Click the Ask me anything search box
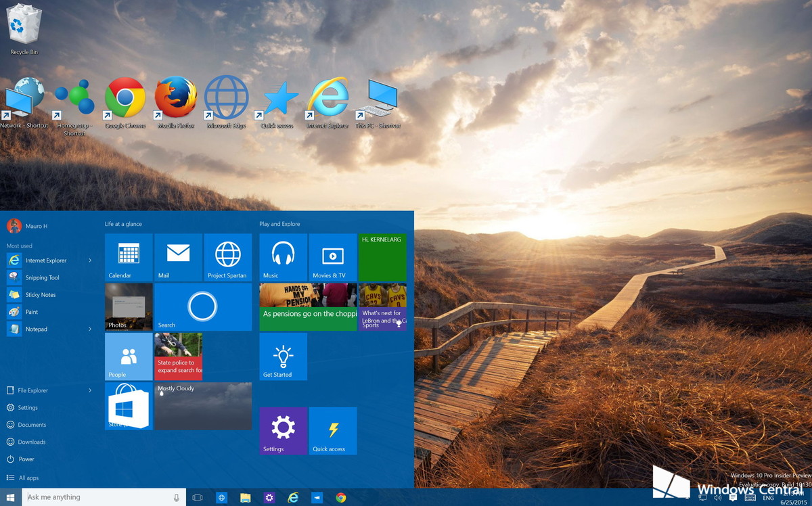Image resolution: width=812 pixels, height=506 pixels. pyautogui.click(x=101, y=497)
